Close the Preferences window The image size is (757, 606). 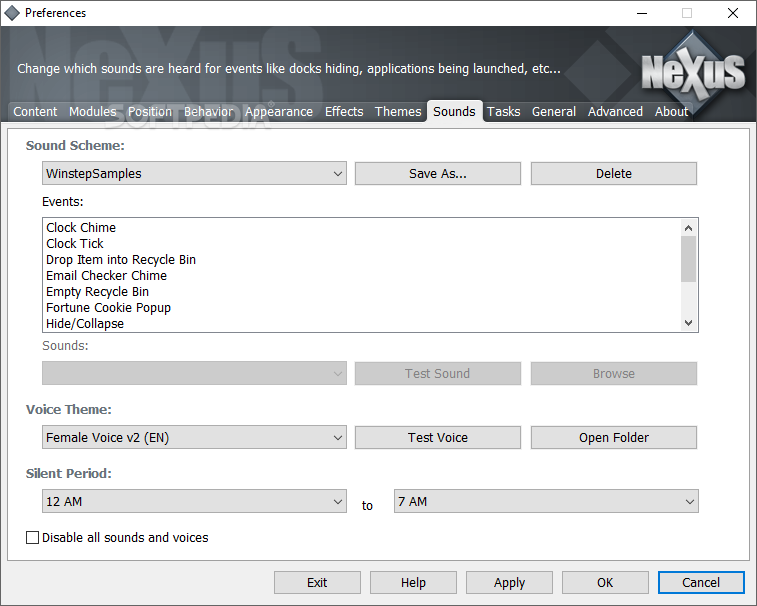732,13
